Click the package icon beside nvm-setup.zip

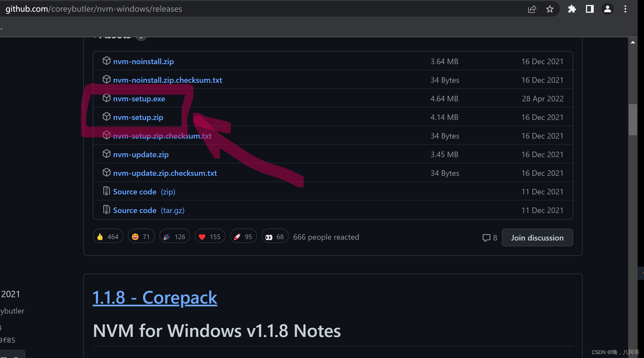coord(106,117)
